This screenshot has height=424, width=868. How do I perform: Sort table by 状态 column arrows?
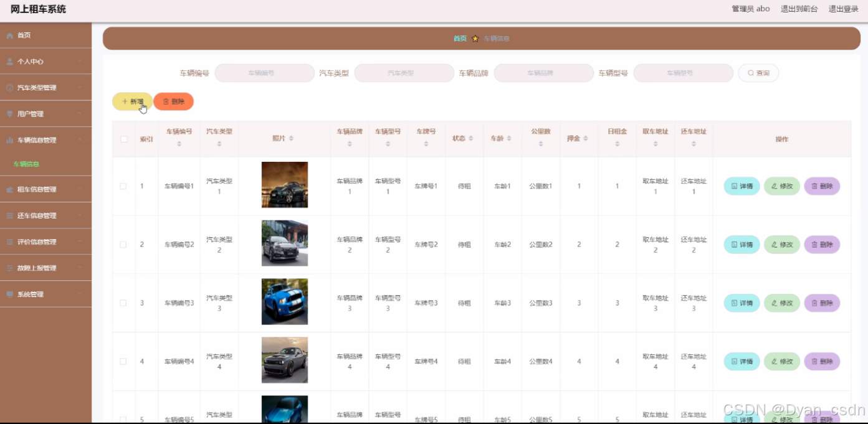[x=470, y=138]
